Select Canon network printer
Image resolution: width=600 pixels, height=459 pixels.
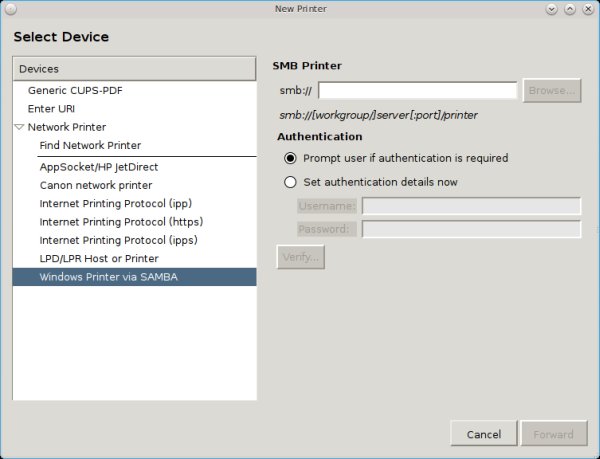(96, 185)
